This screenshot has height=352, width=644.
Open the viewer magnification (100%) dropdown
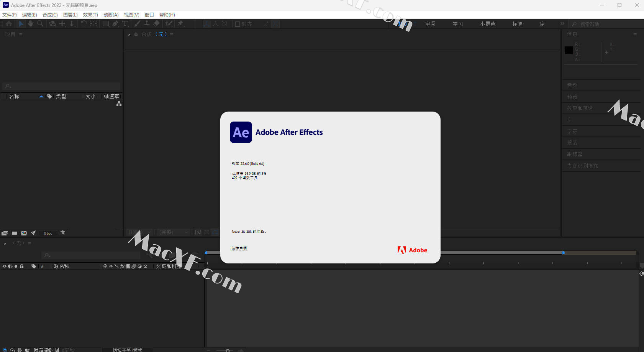pyautogui.click(x=139, y=232)
